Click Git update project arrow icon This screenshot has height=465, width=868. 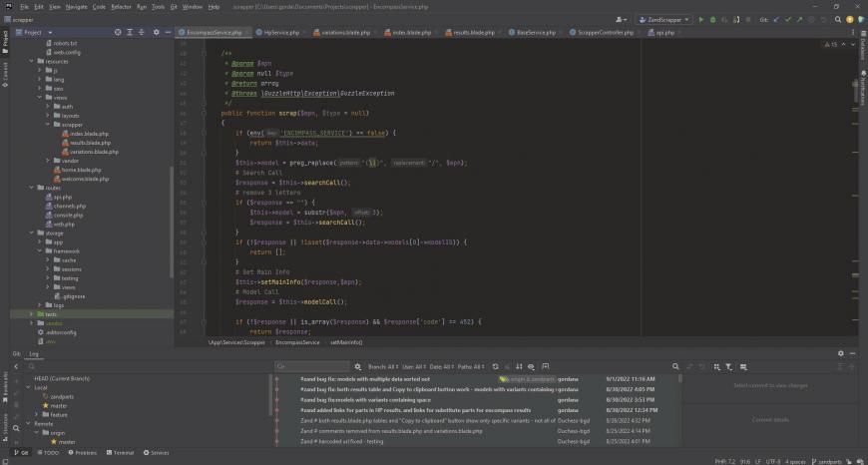pos(776,19)
